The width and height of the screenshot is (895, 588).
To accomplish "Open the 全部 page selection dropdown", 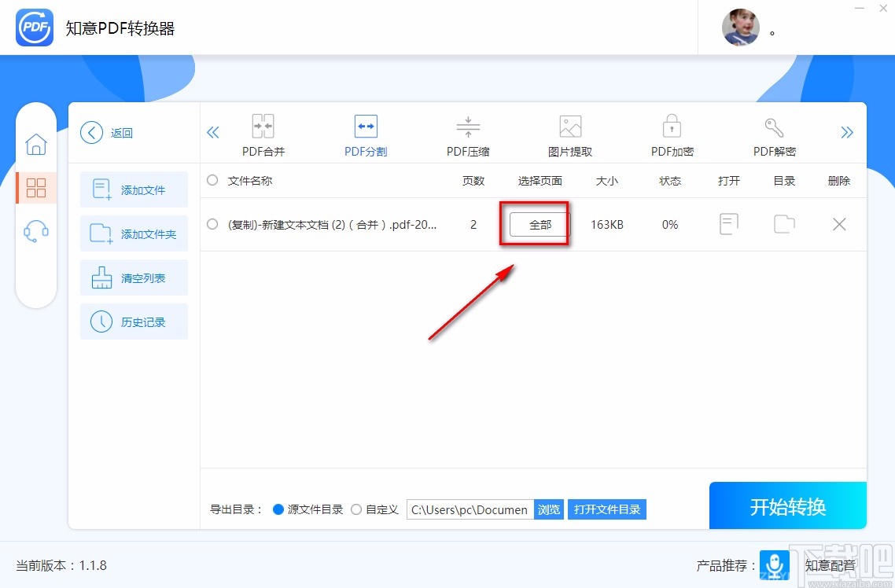I will pos(535,224).
